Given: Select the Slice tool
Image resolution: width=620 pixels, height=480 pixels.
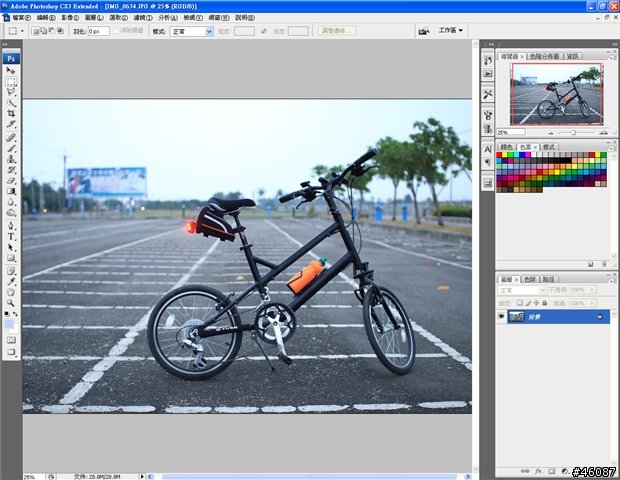Looking at the screenshot, I should 11,124.
